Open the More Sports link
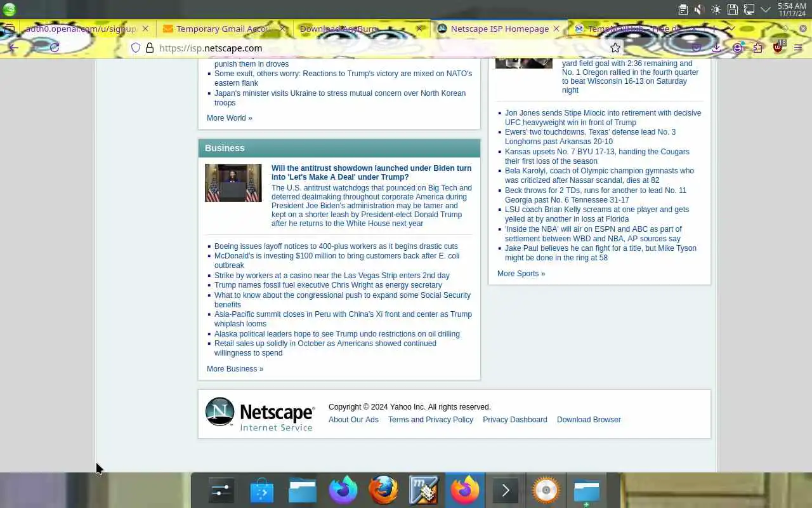The image size is (812, 508). coord(521,273)
